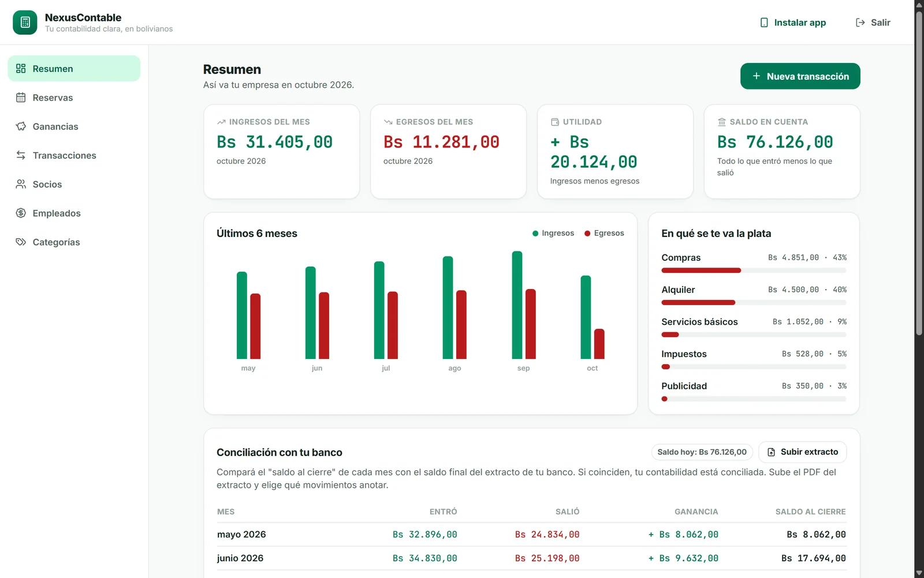This screenshot has width=924, height=578.
Task: Click the green Ingresos legend dot
Action: point(535,234)
